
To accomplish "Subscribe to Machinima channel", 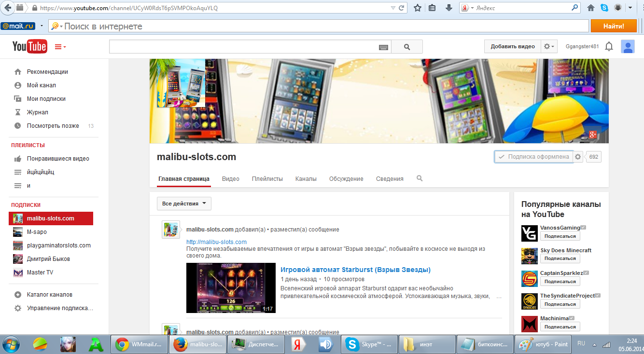I will [x=560, y=327].
